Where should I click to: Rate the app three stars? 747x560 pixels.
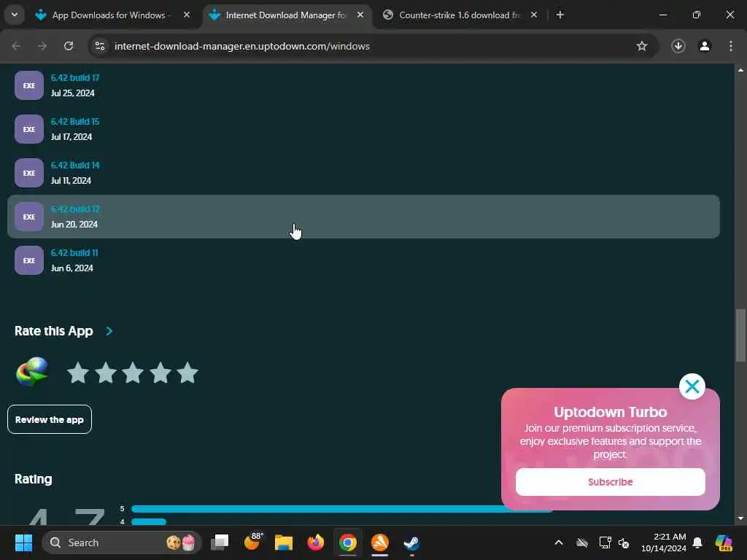pos(133,373)
